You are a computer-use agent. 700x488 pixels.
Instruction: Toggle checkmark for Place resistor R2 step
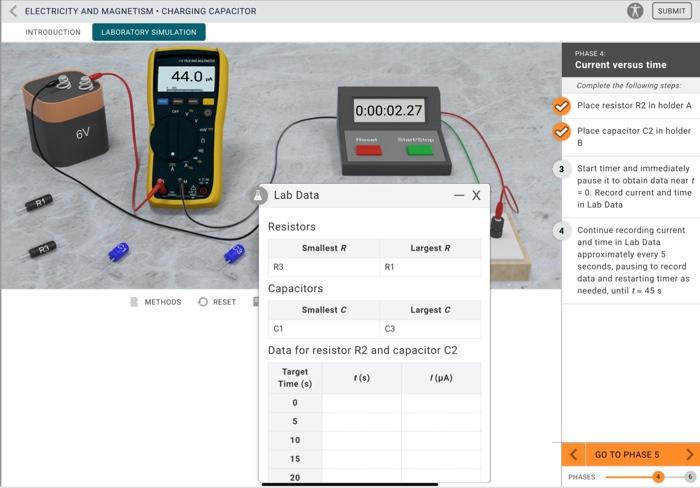[x=561, y=106]
